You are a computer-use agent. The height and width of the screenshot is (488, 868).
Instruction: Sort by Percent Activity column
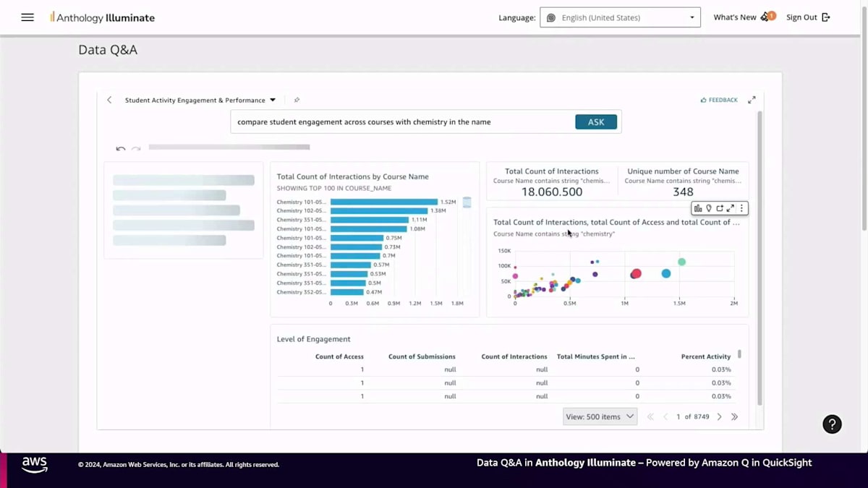pyautogui.click(x=706, y=356)
